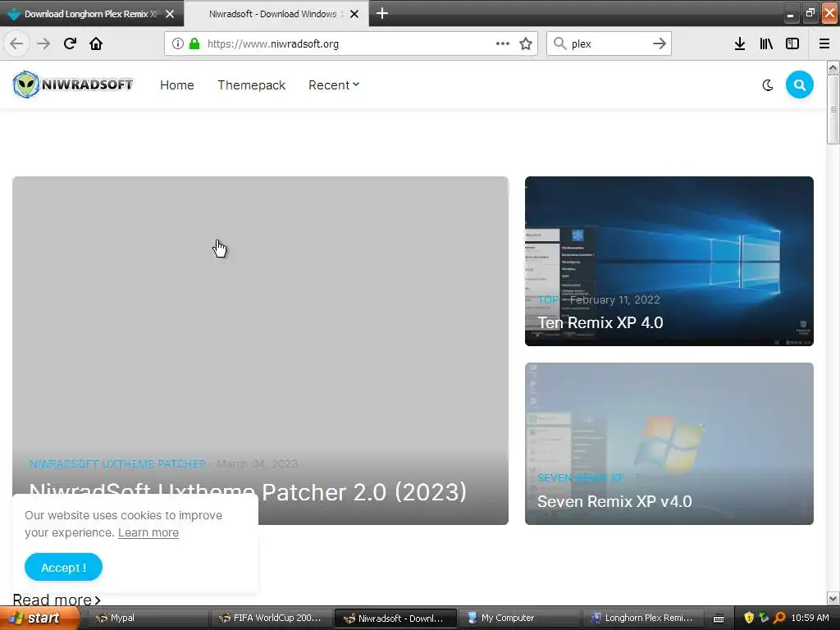The height and width of the screenshot is (630, 840).
Task: Close the Download Longhorn Plex Remix tab
Action: (170, 14)
